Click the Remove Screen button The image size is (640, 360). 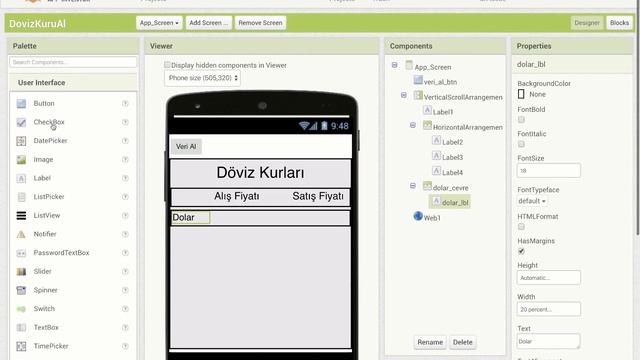pyautogui.click(x=260, y=23)
